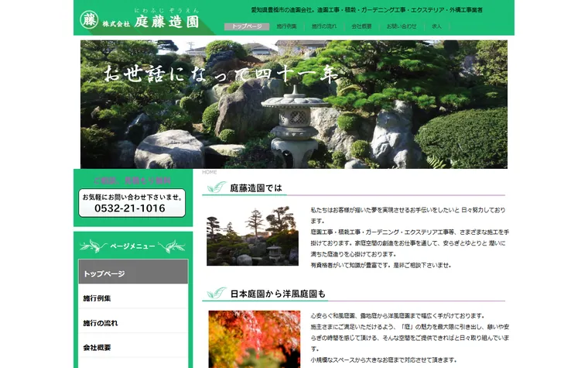Click the header tagline about 愛知県豊橋市の造園会社
588x368 pixels.
[x=367, y=10]
